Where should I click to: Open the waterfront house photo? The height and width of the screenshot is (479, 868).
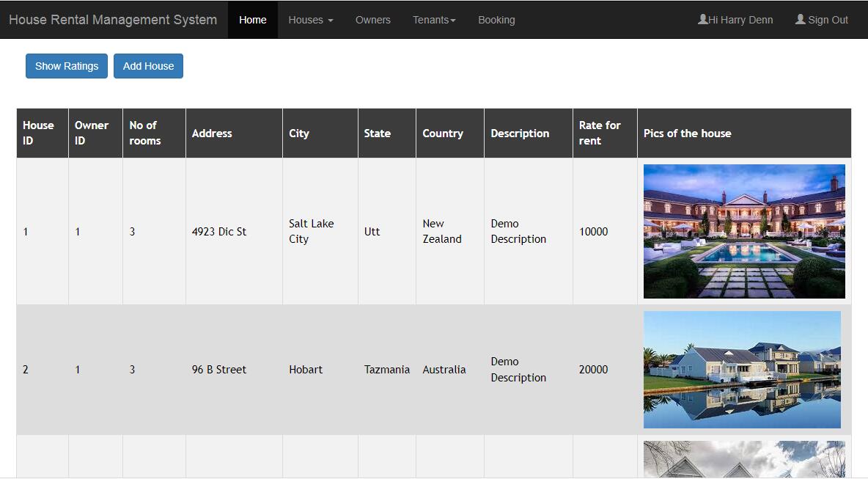pyautogui.click(x=742, y=370)
